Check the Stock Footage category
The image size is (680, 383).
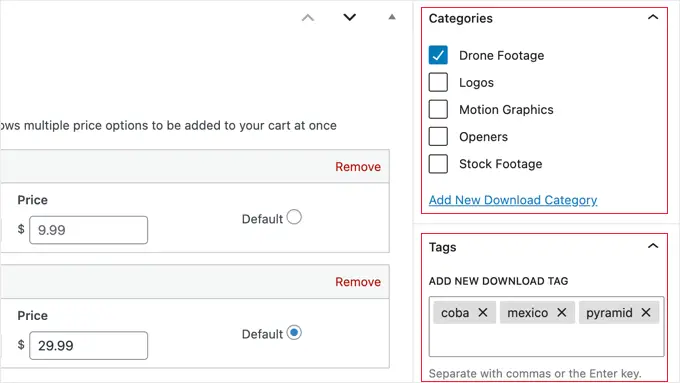(438, 164)
